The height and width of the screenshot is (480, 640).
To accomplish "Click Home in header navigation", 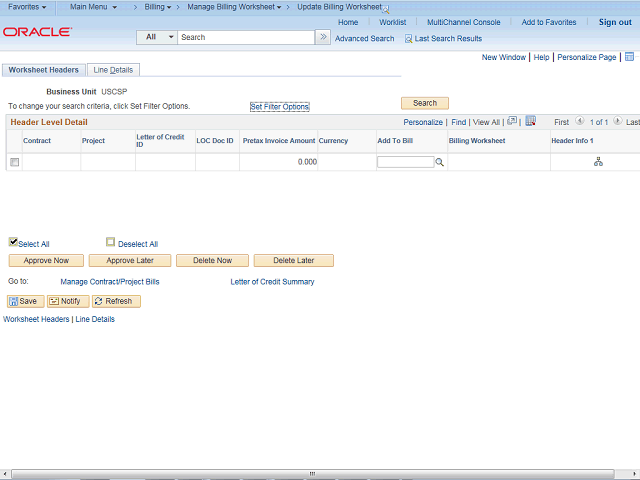I will click(348, 22).
